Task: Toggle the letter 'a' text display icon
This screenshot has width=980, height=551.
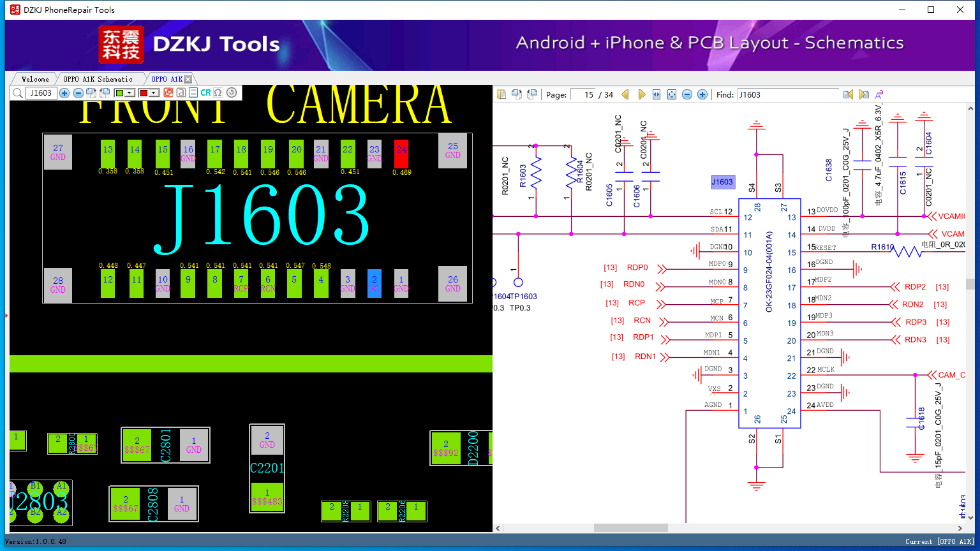Action: click(181, 92)
